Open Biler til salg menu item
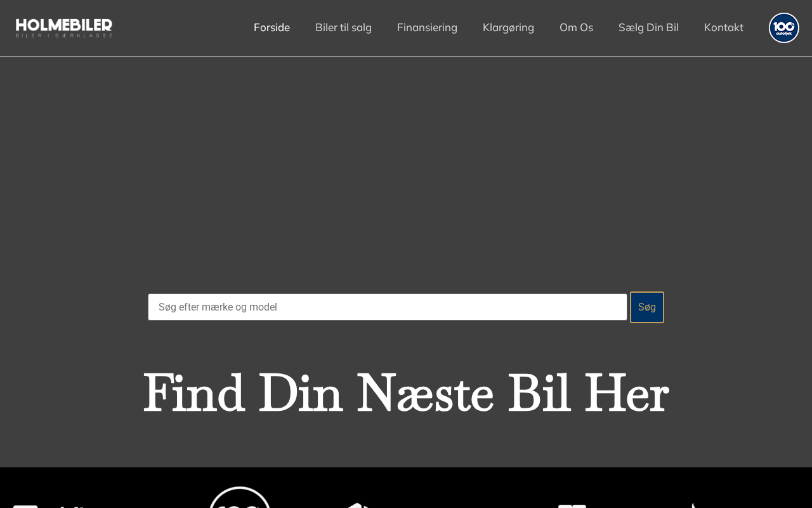Image resolution: width=812 pixels, height=508 pixels. [343, 27]
